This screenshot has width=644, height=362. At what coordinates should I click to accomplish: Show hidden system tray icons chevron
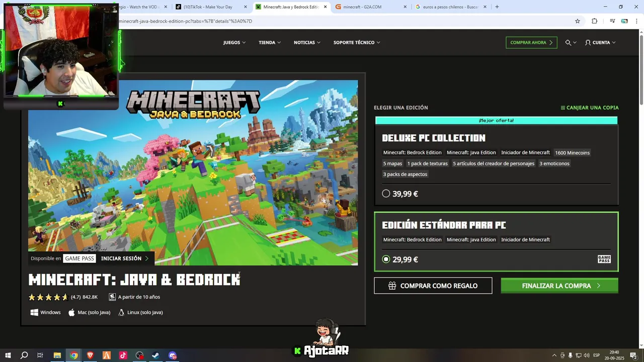554,355
